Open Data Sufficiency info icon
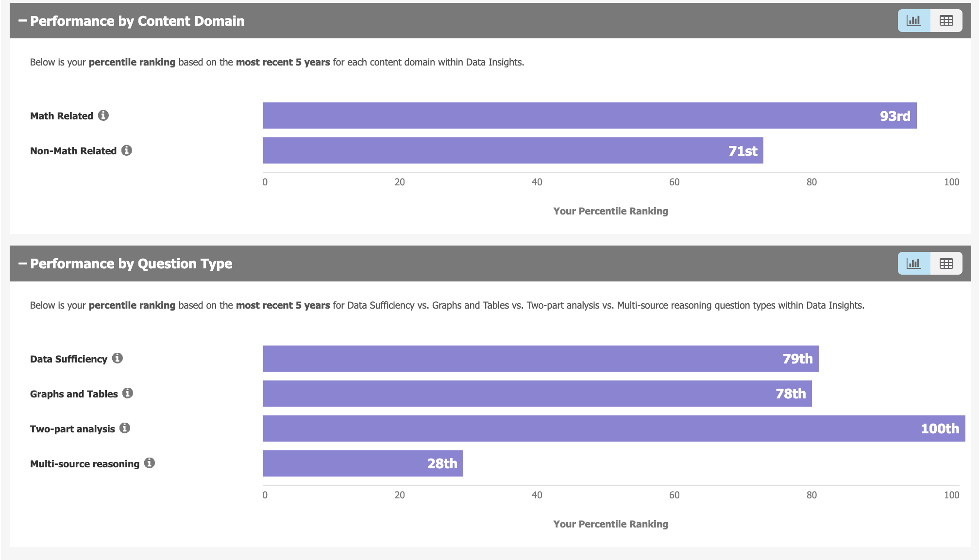 (118, 358)
